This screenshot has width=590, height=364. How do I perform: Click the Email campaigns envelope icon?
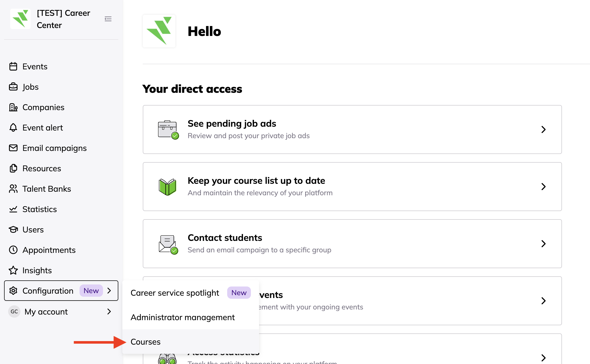[x=13, y=148]
